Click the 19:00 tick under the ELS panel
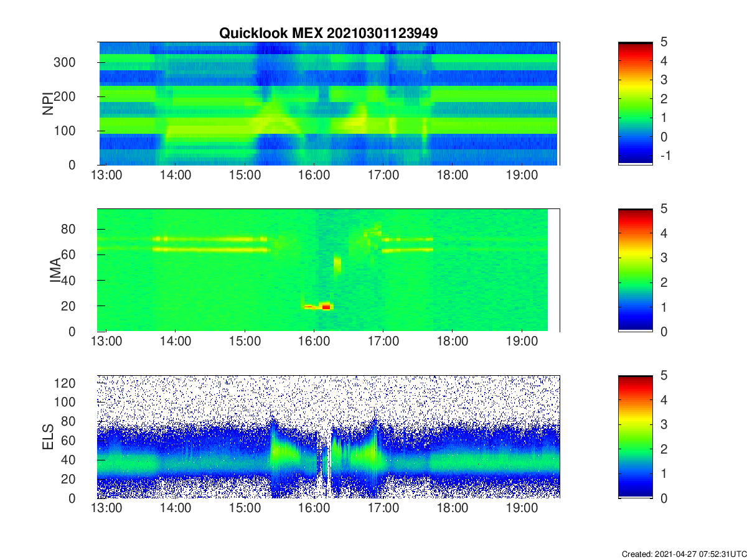747x560 pixels. point(522,509)
